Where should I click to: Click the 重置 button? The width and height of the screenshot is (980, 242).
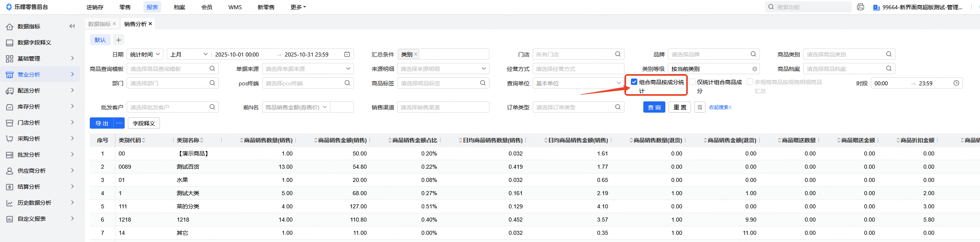[680, 107]
